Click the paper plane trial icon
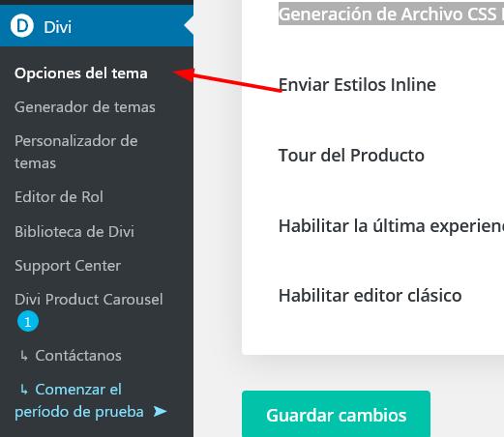 (x=160, y=411)
